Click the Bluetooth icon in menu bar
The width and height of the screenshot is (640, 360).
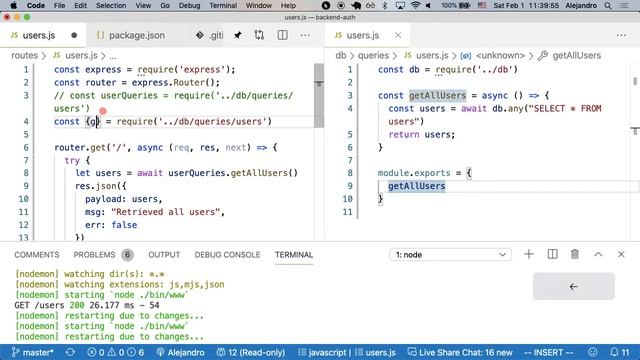[x=385, y=6]
